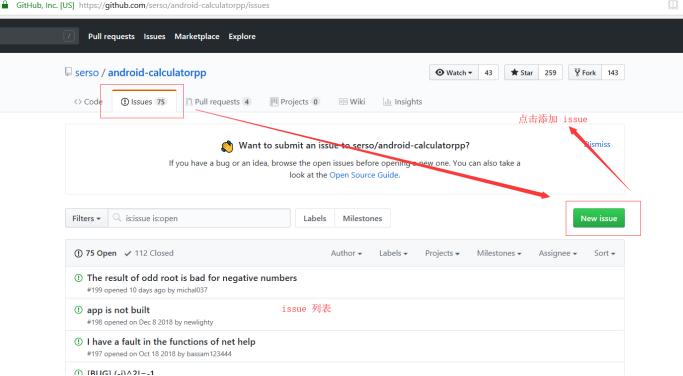This screenshot has width=683, height=376.
Task: Create a New issue with green button
Action: point(598,218)
